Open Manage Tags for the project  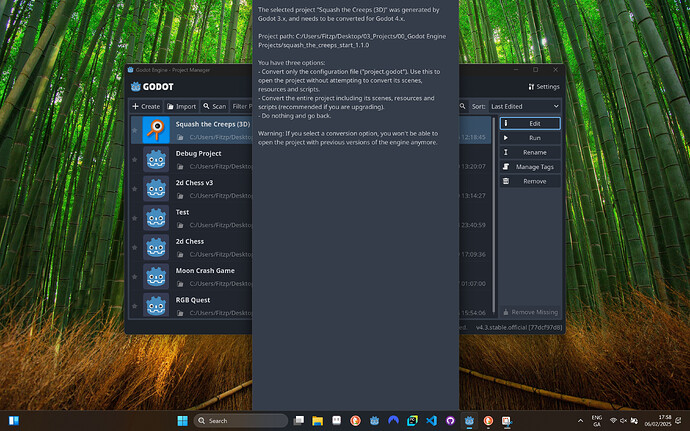click(530, 167)
